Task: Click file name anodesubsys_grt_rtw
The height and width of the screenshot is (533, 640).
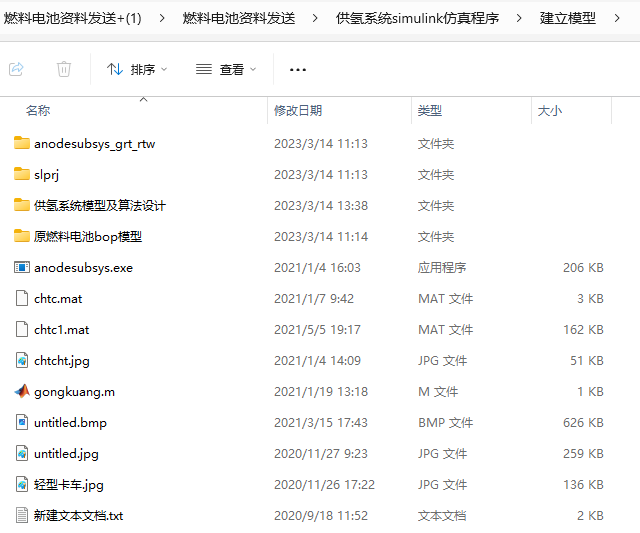Action: pos(95,144)
